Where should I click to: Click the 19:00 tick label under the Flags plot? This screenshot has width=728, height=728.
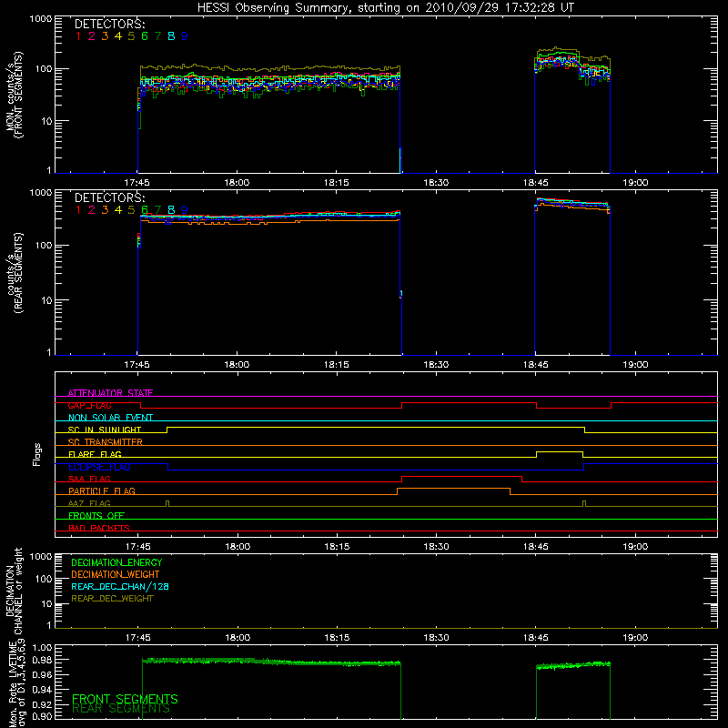(635, 547)
